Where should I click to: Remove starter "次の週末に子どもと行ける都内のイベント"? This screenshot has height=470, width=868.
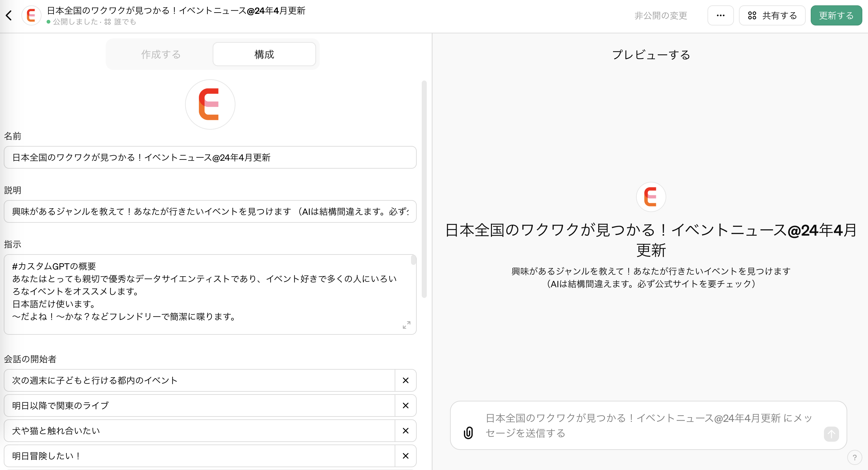pyautogui.click(x=405, y=380)
